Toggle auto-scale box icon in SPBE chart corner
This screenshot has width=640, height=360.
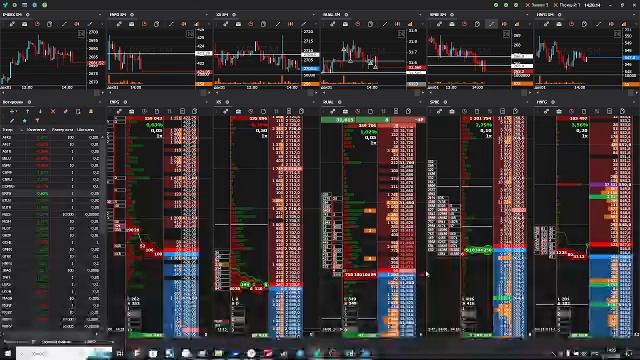pyautogui.click(x=507, y=34)
